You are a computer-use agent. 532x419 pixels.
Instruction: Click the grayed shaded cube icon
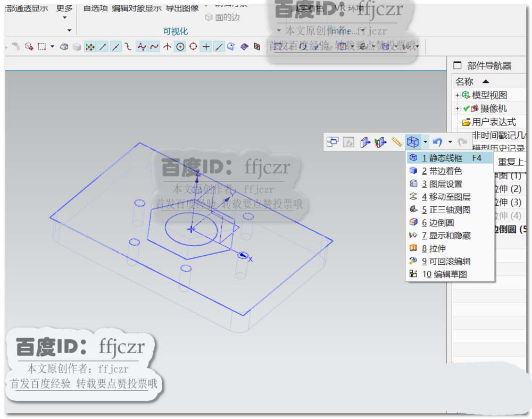click(x=77, y=47)
